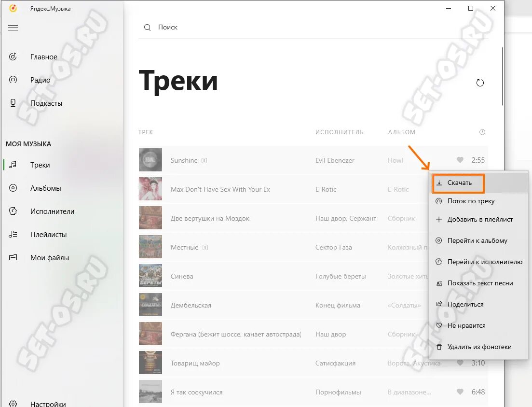532x407 pixels.
Task: Toggle the heart on Sunshine track
Action: point(460,160)
